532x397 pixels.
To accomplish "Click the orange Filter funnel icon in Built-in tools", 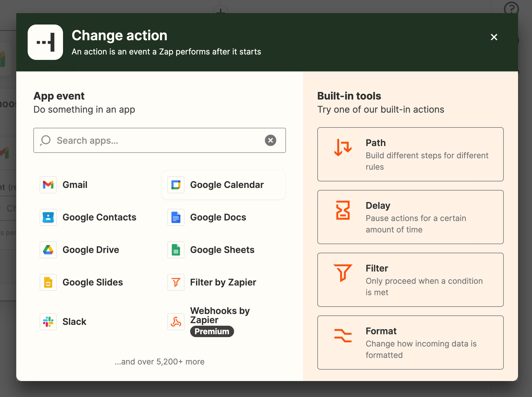I will tap(343, 273).
